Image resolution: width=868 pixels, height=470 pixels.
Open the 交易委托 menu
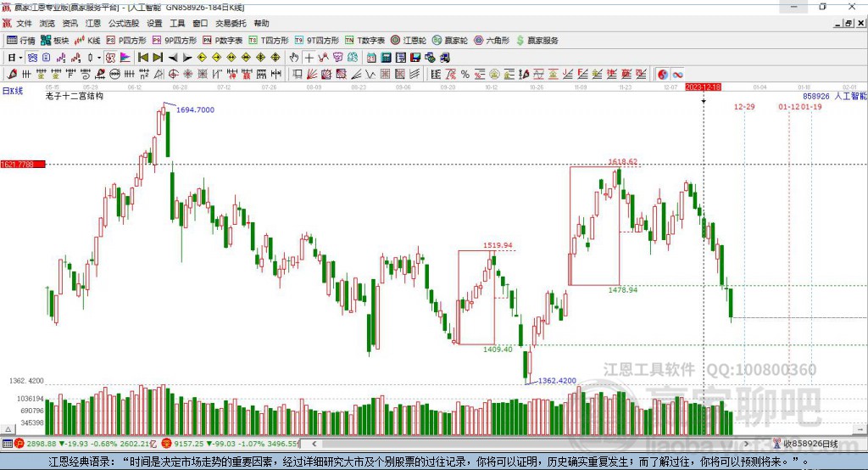(x=231, y=23)
